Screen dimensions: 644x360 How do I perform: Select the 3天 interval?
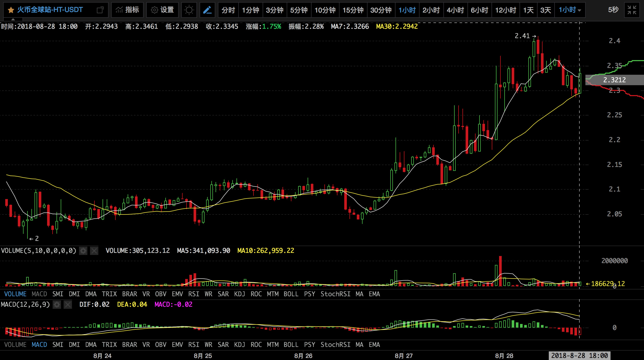pyautogui.click(x=546, y=10)
